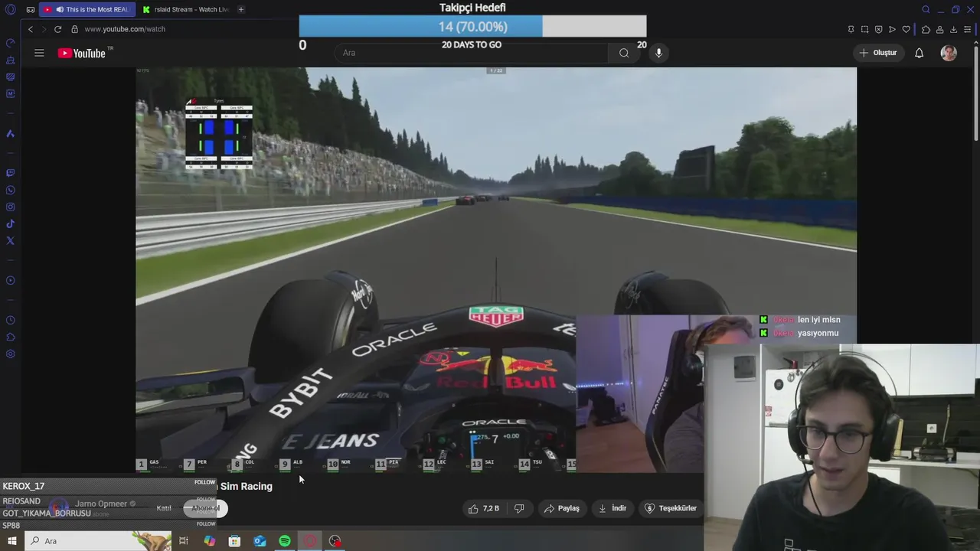Viewport: 980px width, 551px height.
Task: Click the 'Paylaş' share button
Action: (x=561, y=508)
